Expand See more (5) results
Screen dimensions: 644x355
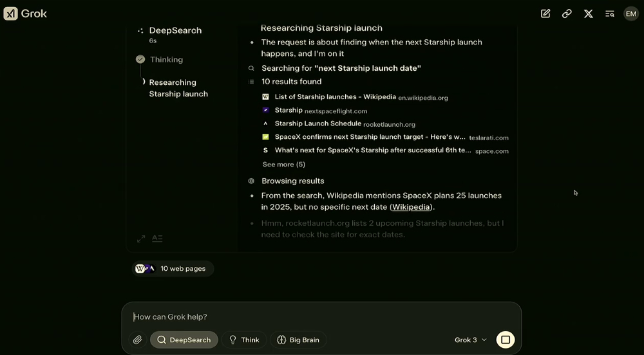284,165
